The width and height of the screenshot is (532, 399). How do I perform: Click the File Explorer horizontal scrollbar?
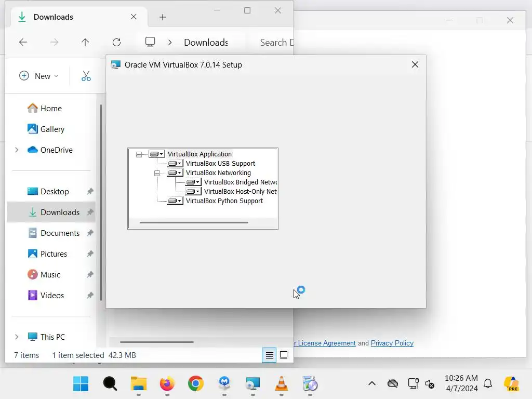[x=157, y=342]
